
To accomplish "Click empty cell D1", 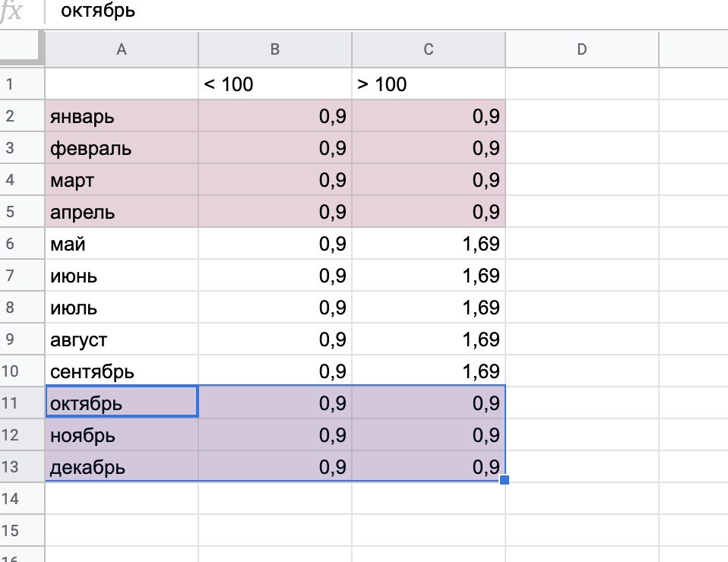I will [581, 84].
